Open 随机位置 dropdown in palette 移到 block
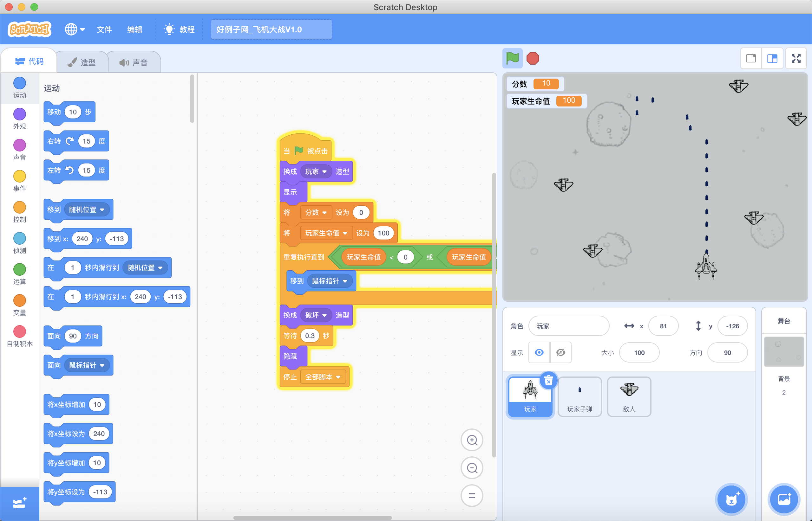This screenshot has width=812, height=521. (86, 210)
